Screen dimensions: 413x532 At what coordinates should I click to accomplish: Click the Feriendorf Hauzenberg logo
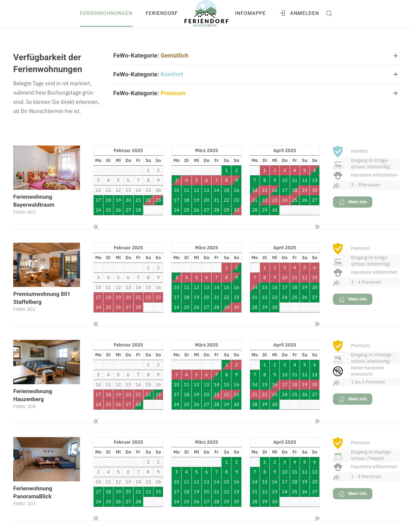(x=206, y=14)
